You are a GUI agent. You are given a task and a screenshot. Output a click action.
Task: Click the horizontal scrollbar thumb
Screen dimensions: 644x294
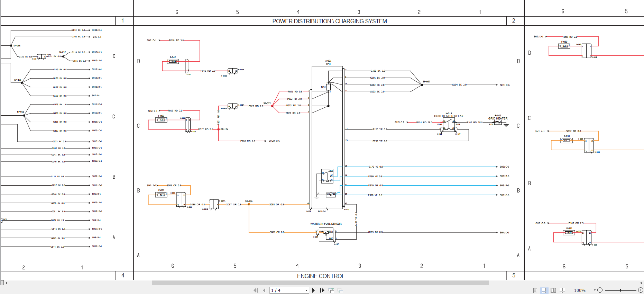pos(320,283)
